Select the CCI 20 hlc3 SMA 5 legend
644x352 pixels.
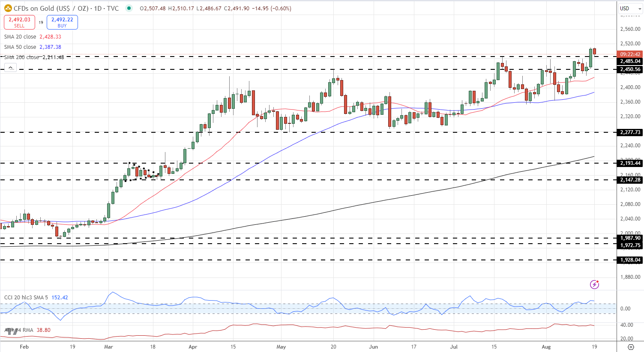coord(27,297)
